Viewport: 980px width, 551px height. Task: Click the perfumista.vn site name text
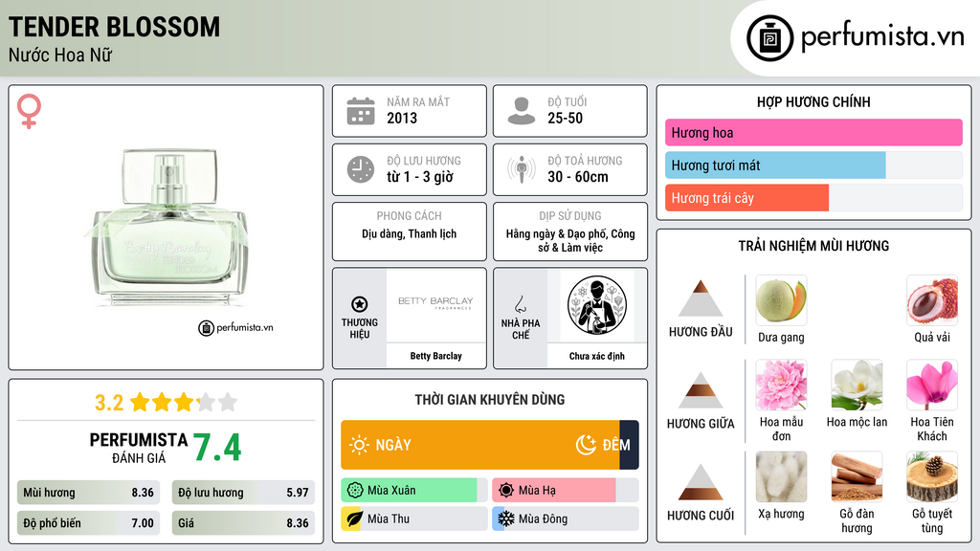(x=882, y=37)
